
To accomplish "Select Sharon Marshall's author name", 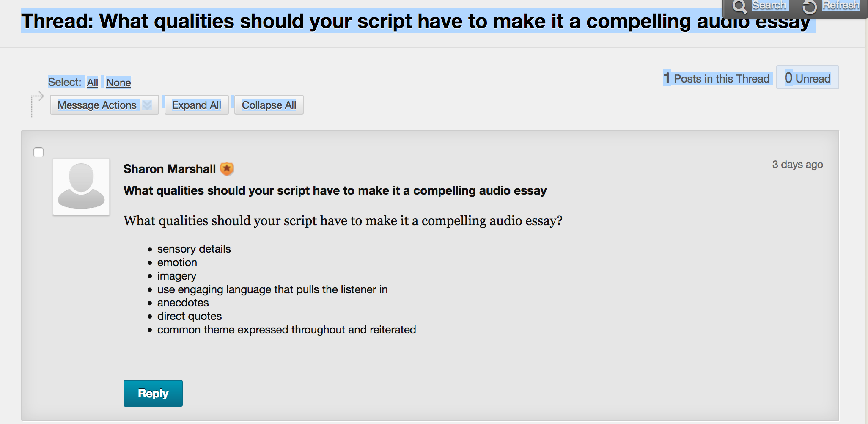I will (x=169, y=168).
